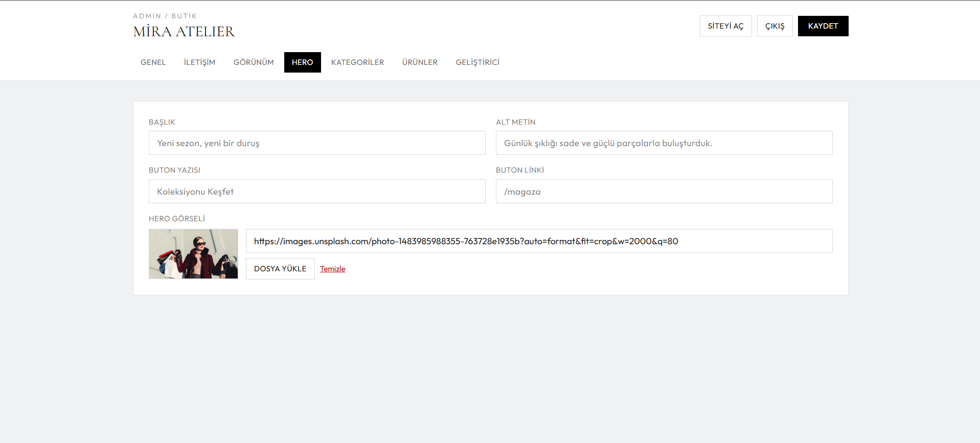Select the HERO tab
The image size is (980, 443).
(x=302, y=62)
